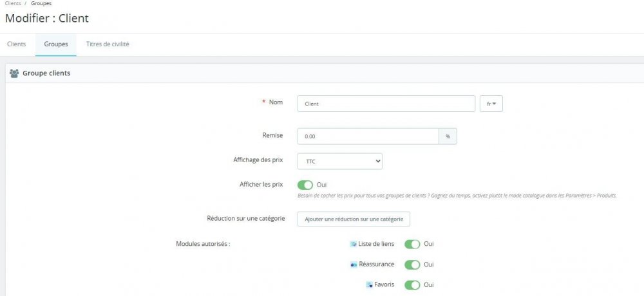Toggle the Afficher les prix switch
This screenshot has width=644, height=296.
pyautogui.click(x=305, y=185)
